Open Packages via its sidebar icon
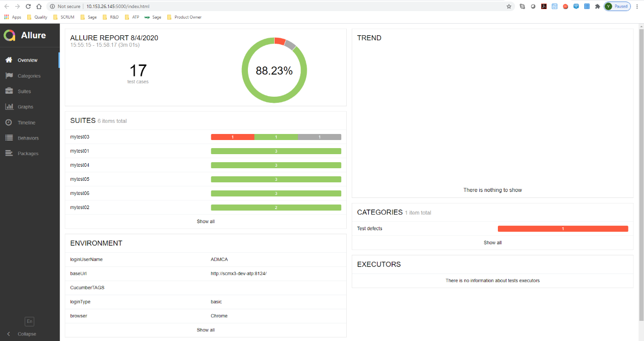644x341 pixels. point(9,154)
